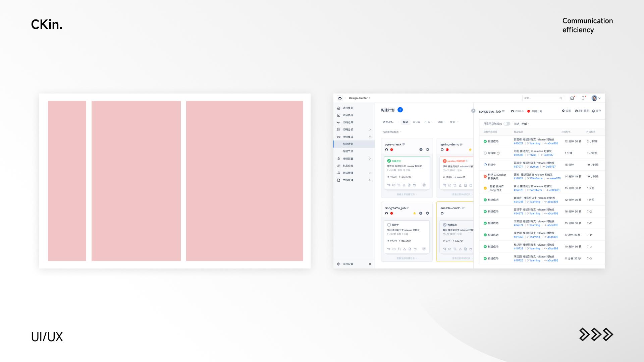Open settings gear on SongYaYu_job card
Viewport: 644px width, 362px height.
427,213
